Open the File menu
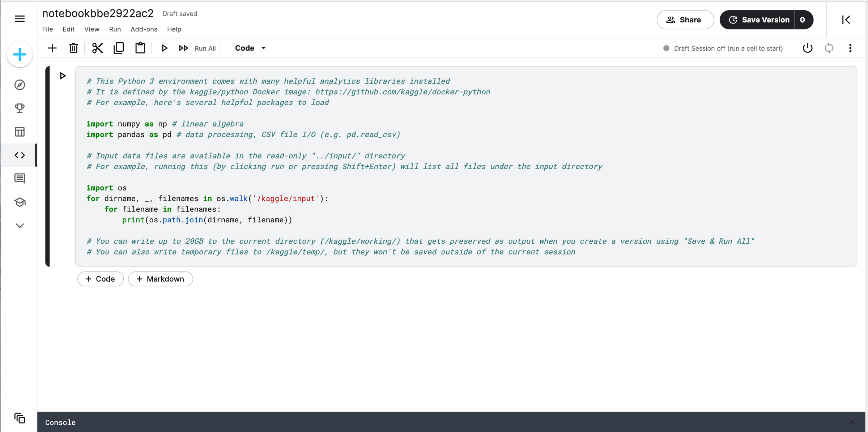The height and width of the screenshot is (432, 868). point(47,29)
